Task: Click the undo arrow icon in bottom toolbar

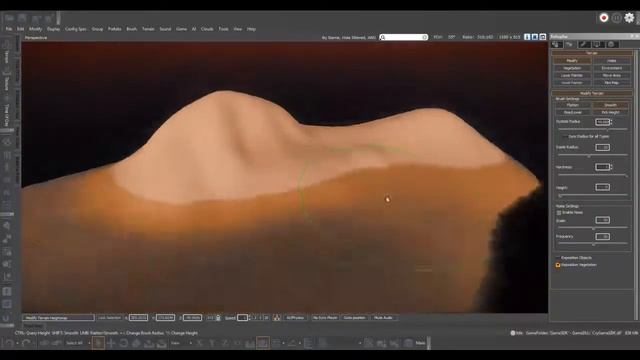Action: pyautogui.click(x=9, y=343)
